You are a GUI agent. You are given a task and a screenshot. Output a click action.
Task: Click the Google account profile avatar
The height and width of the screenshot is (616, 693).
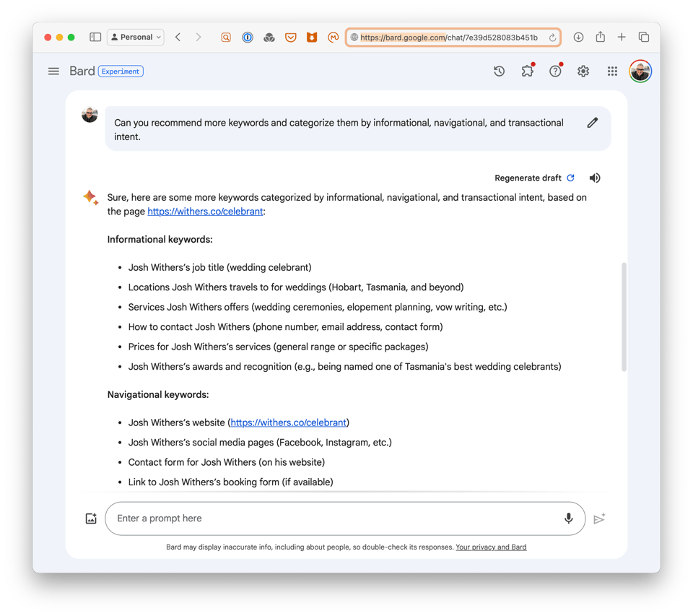[640, 71]
